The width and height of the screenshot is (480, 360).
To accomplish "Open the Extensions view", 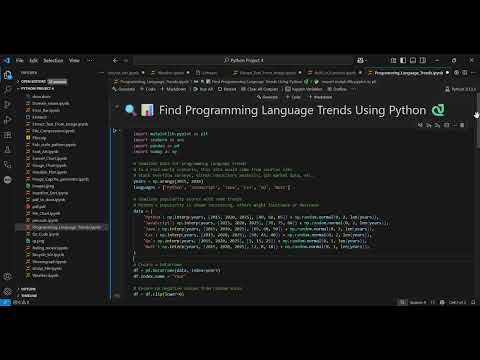I will click(8, 135).
